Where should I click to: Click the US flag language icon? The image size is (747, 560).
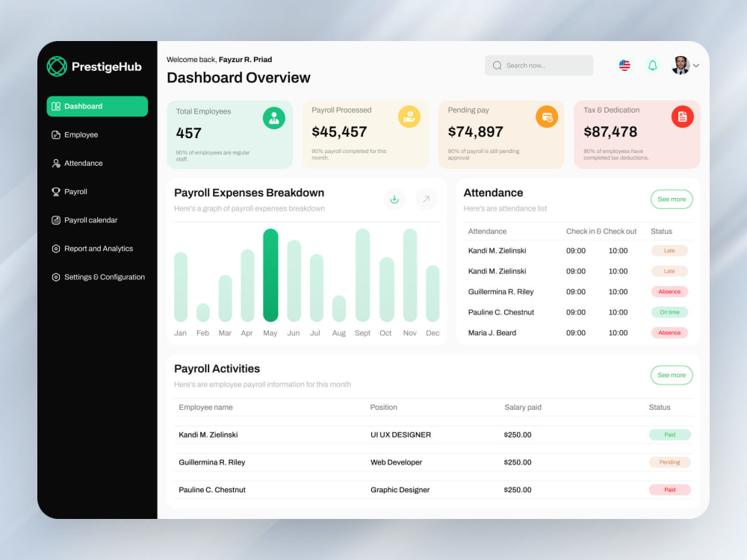(624, 65)
